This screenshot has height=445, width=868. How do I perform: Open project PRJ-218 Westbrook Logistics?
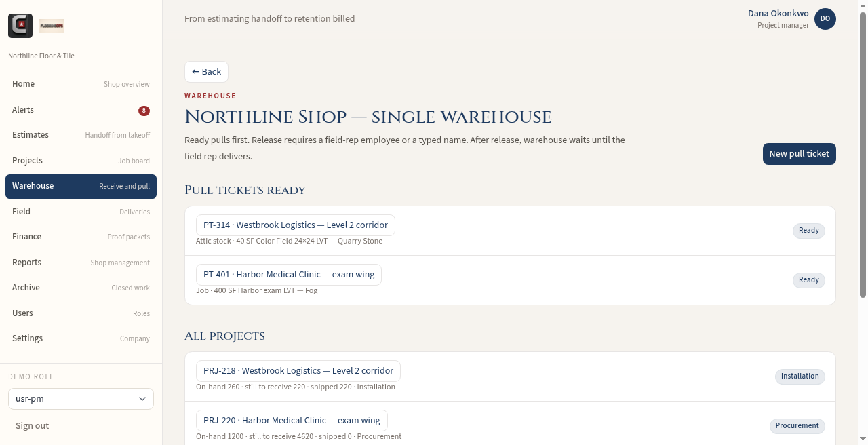[x=298, y=371]
